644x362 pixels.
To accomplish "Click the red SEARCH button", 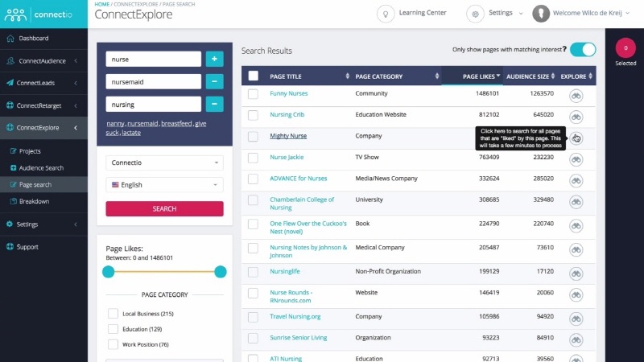I will click(x=164, y=208).
